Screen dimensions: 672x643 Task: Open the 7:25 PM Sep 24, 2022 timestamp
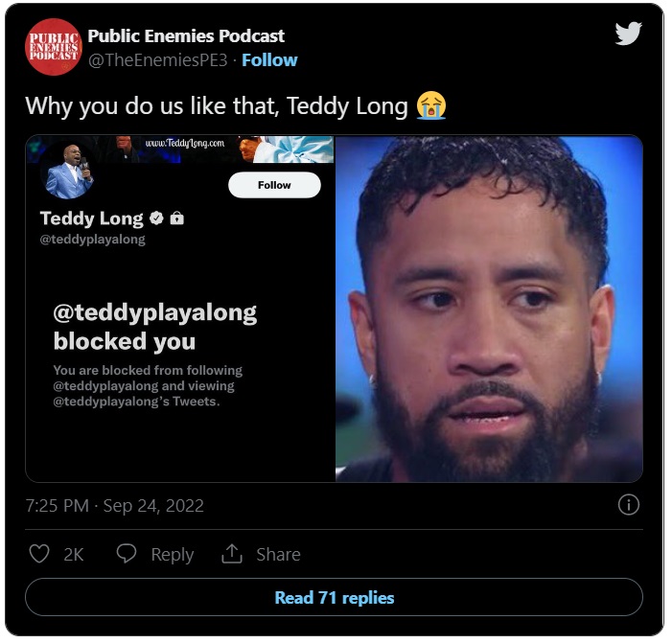click(x=114, y=506)
